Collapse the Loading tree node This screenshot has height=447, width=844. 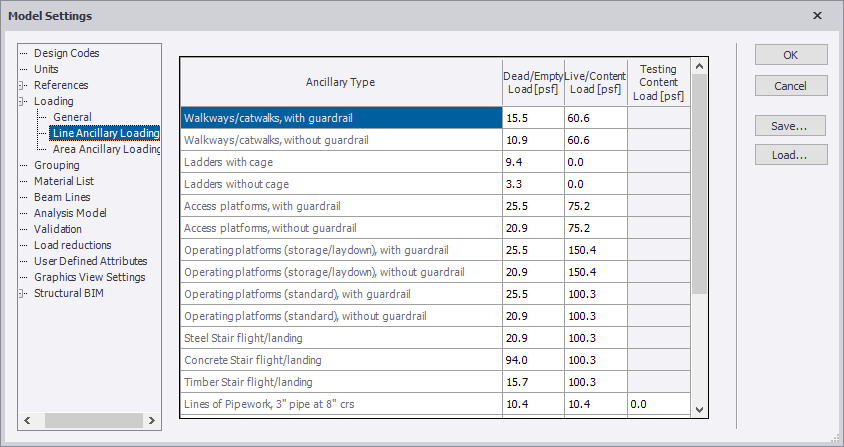pos(23,101)
